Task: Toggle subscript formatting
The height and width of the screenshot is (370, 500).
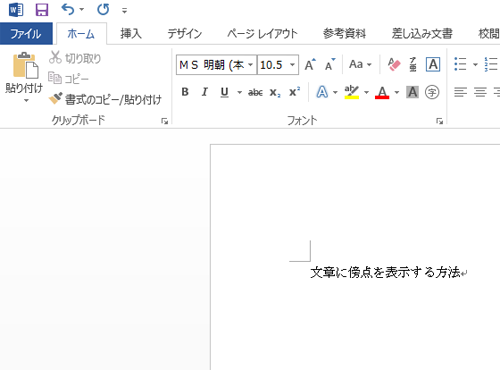Action: [x=275, y=92]
